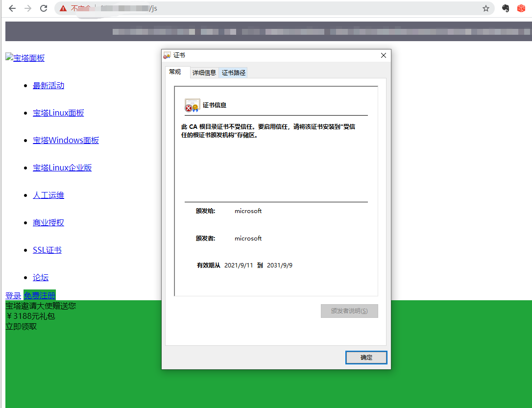
Task: Click the 立即领取 text
Action: [21, 327]
